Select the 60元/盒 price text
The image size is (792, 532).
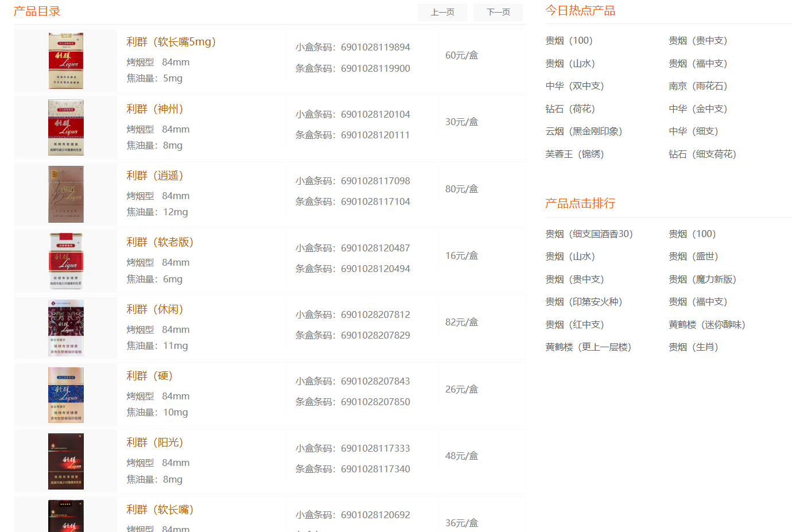(x=461, y=56)
